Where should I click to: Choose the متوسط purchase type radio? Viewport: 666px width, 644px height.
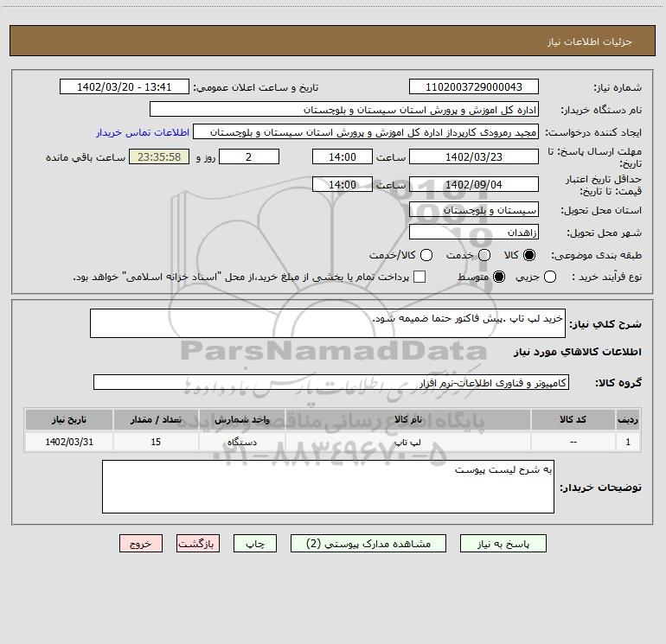click(499, 277)
